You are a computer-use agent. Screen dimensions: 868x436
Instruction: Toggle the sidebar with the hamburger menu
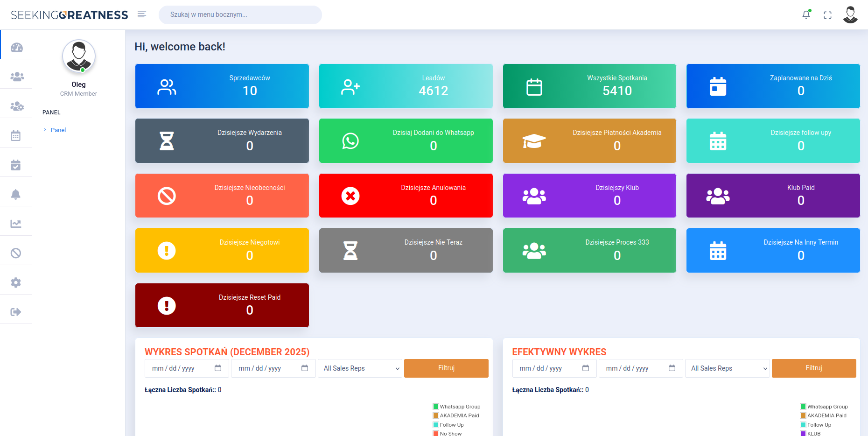pyautogui.click(x=141, y=14)
